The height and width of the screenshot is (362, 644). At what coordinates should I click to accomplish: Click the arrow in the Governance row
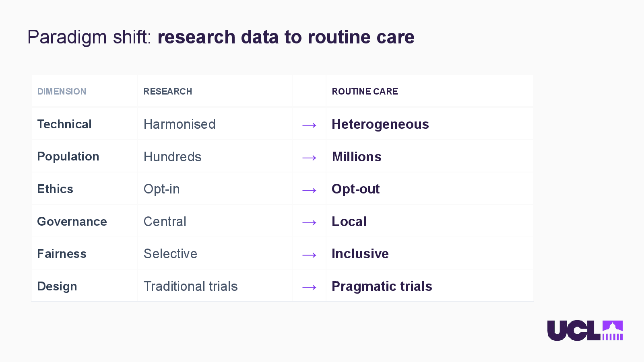coord(309,223)
